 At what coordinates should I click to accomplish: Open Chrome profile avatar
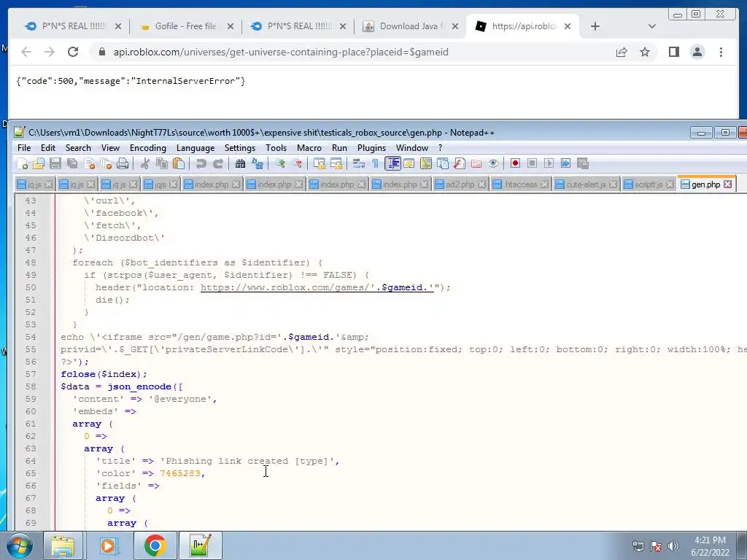697,52
